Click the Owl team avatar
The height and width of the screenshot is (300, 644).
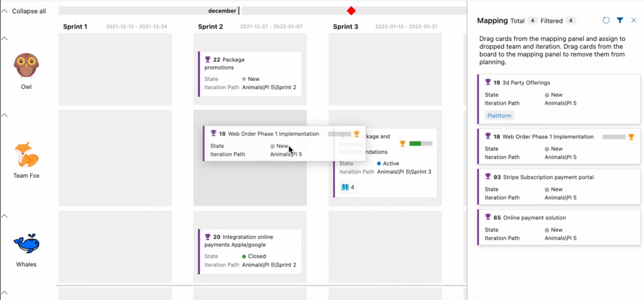tap(26, 66)
